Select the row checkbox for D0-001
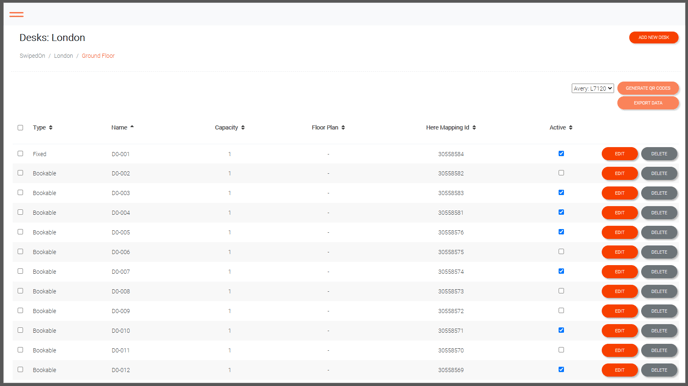This screenshot has width=688, height=386. [20, 154]
